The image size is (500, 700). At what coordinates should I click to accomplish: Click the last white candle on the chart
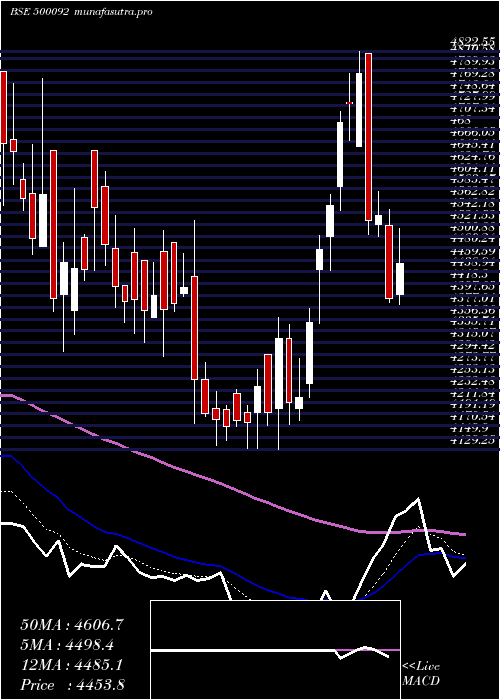point(400,279)
